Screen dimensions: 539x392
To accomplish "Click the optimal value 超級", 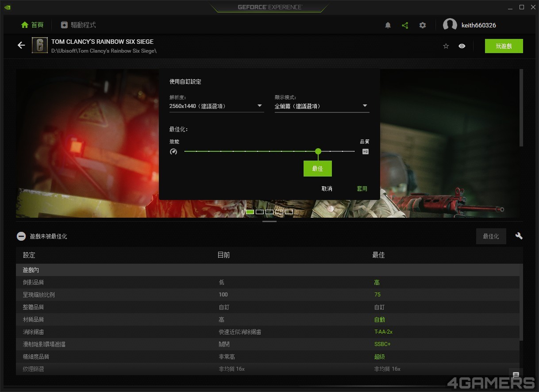I will (380, 357).
